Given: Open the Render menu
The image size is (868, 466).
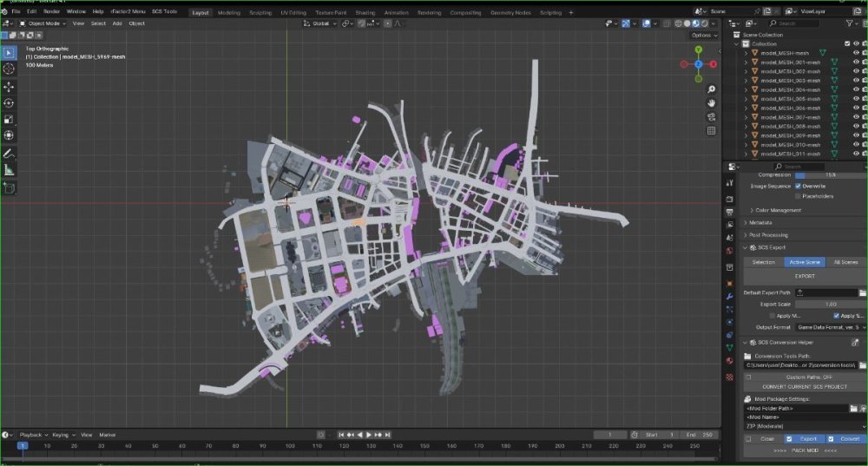Looking at the screenshot, I should point(51,11).
